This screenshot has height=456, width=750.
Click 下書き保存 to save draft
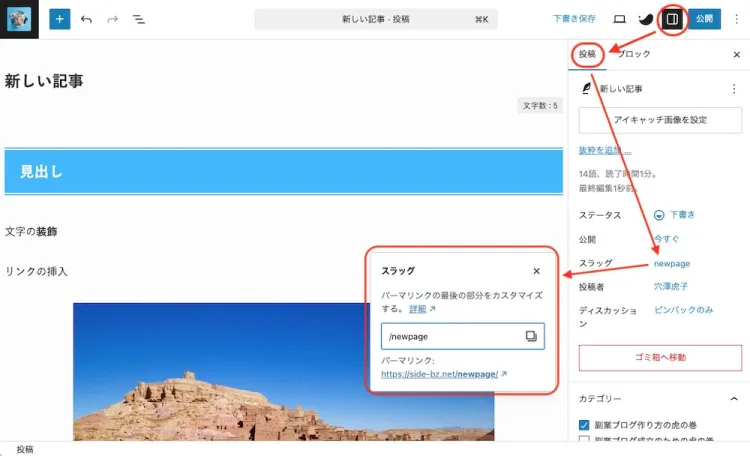click(x=574, y=19)
